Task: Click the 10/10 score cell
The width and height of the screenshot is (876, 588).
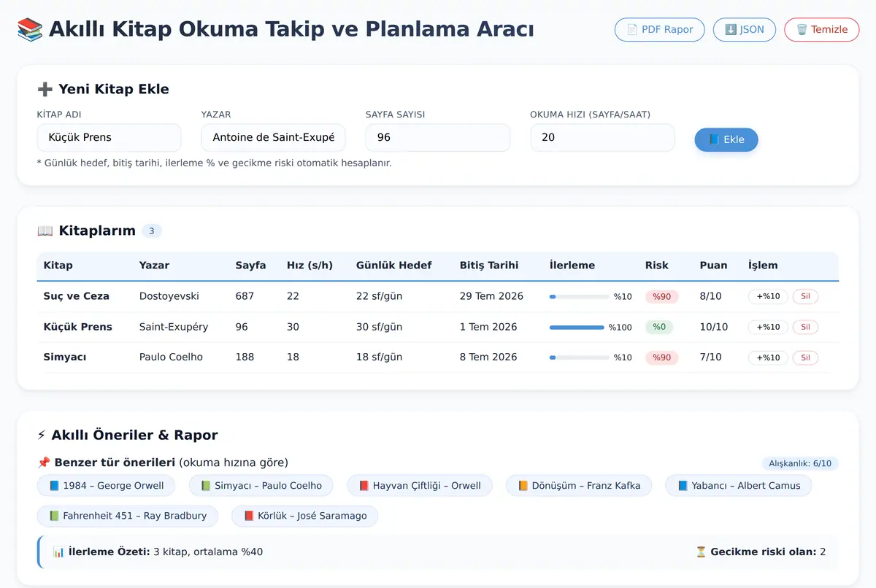Action: click(714, 328)
